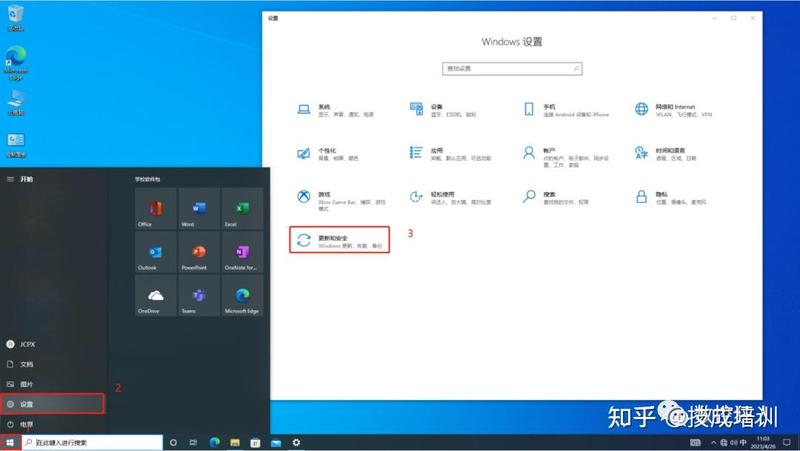The width and height of the screenshot is (800, 451).
Task: Open 更新和安全 (Update & Security) settings
Action: pos(339,240)
